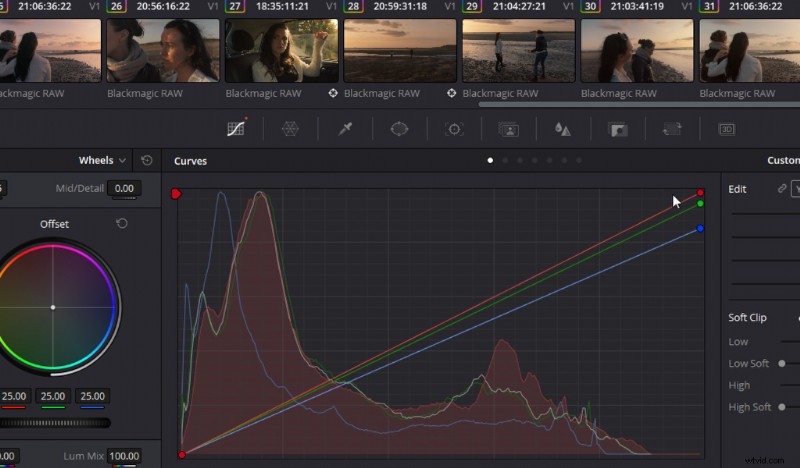Click timecode 21:04:27:21
Screen dimensions: 800x468
click(x=519, y=6)
